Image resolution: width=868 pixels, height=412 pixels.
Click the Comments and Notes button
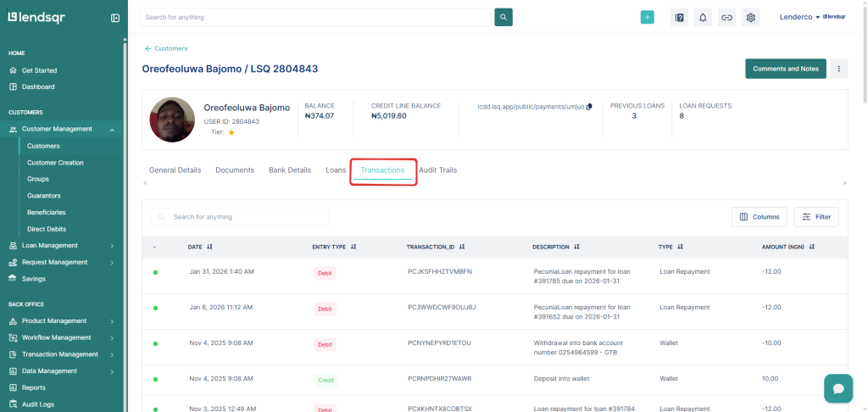(785, 69)
